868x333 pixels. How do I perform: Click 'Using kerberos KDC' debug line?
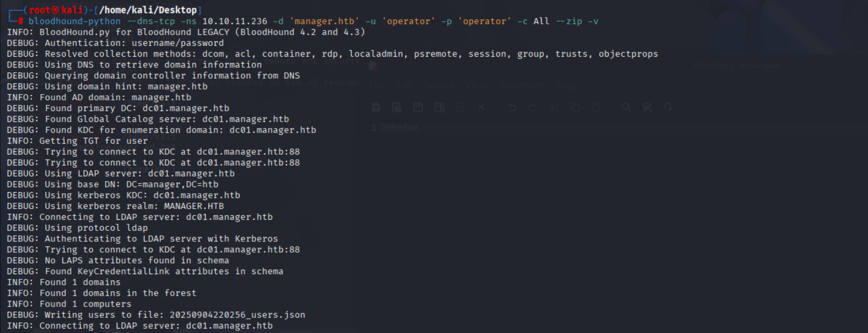(x=123, y=196)
